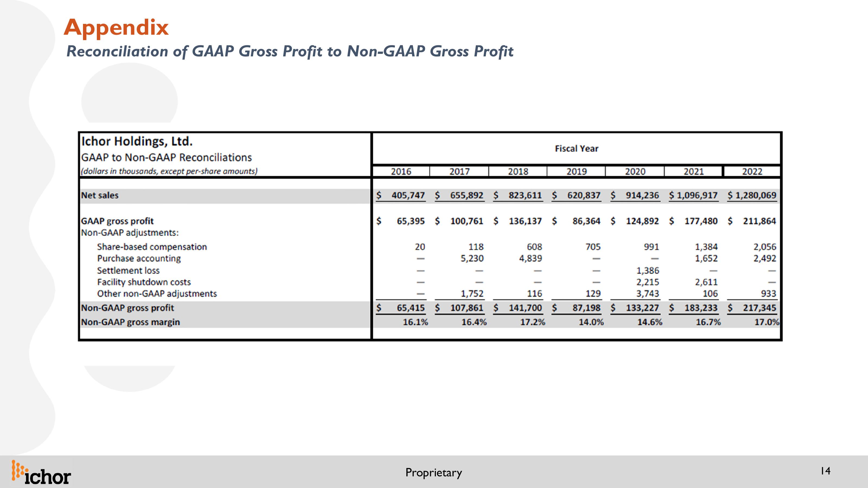Select the 2021 column header
This screenshot has height=488, width=868.
694,171
